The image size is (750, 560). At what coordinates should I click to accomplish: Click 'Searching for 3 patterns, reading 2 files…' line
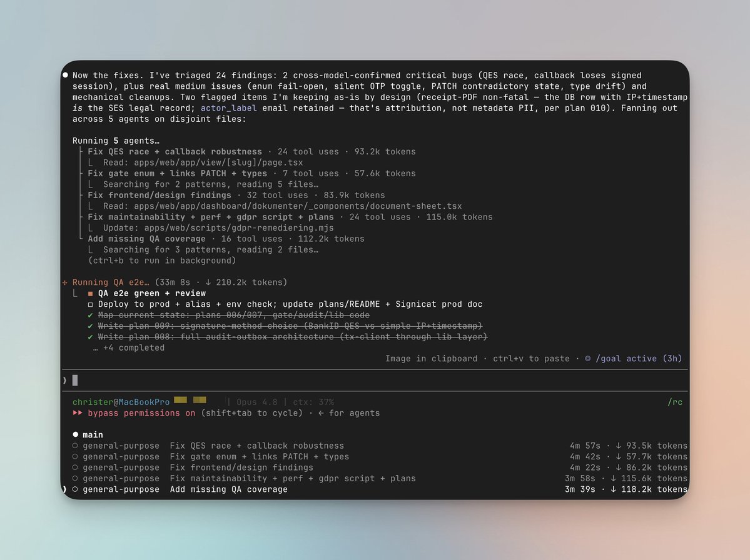coord(210,250)
